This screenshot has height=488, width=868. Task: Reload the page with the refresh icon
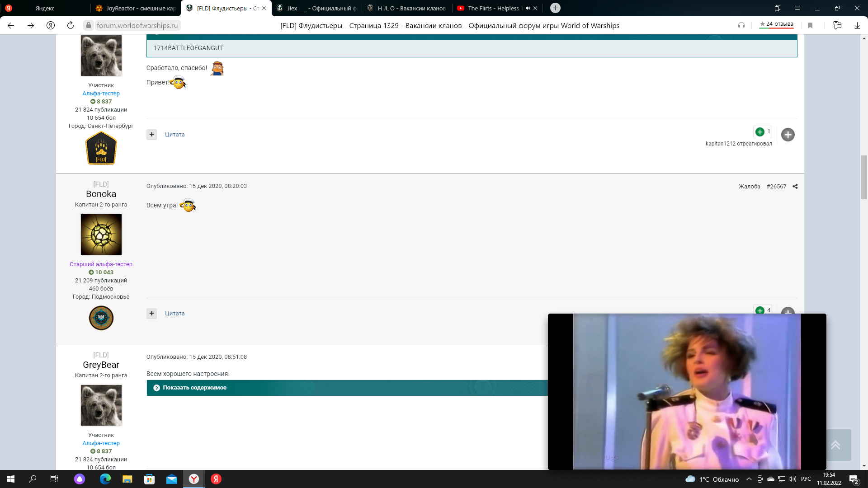click(x=70, y=25)
